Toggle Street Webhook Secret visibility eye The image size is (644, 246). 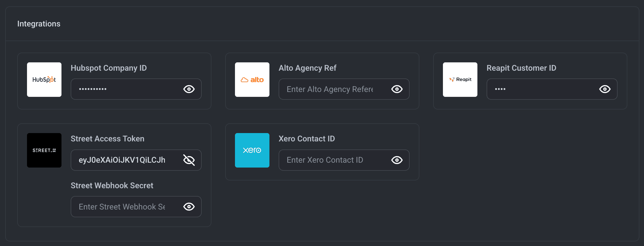tap(189, 207)
